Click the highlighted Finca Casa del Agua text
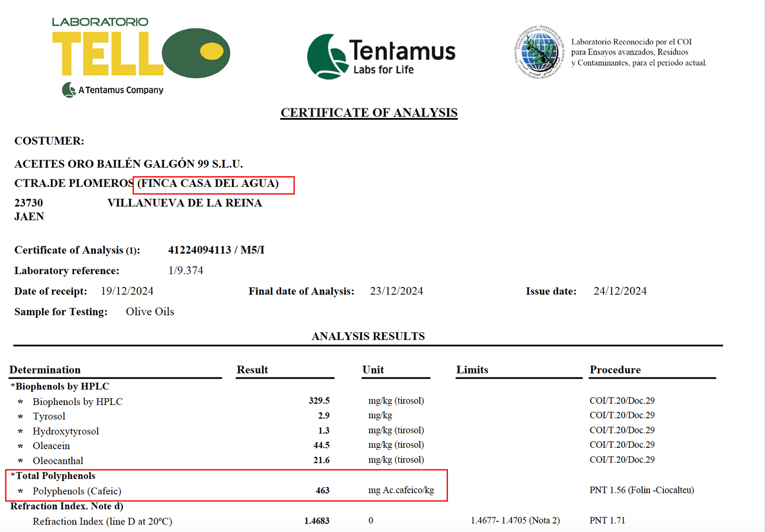The image size is (765, 532). click(x=208, y=184)
